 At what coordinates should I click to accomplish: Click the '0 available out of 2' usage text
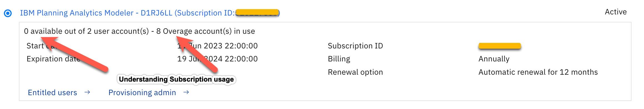[58, 31]
